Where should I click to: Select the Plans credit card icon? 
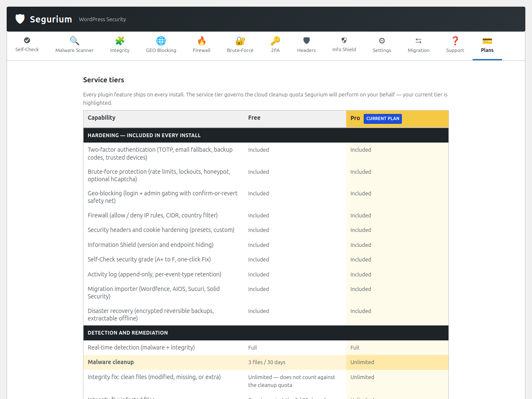pos(487,41)
